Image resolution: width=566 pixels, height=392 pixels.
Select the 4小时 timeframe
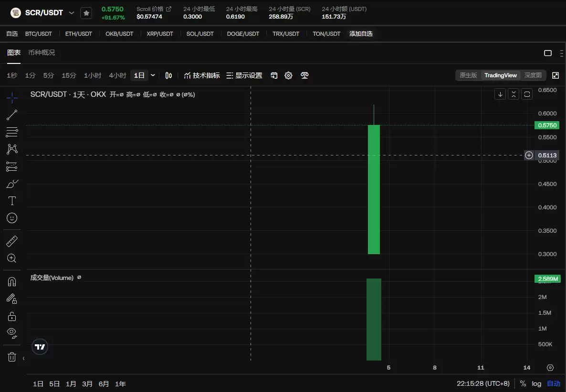(117, 75)
